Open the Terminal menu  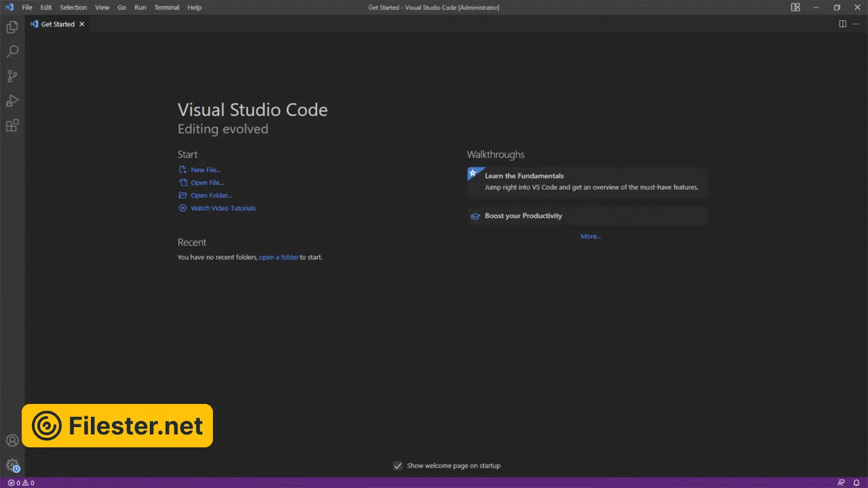pyautogui.click(x=166, y=7)
